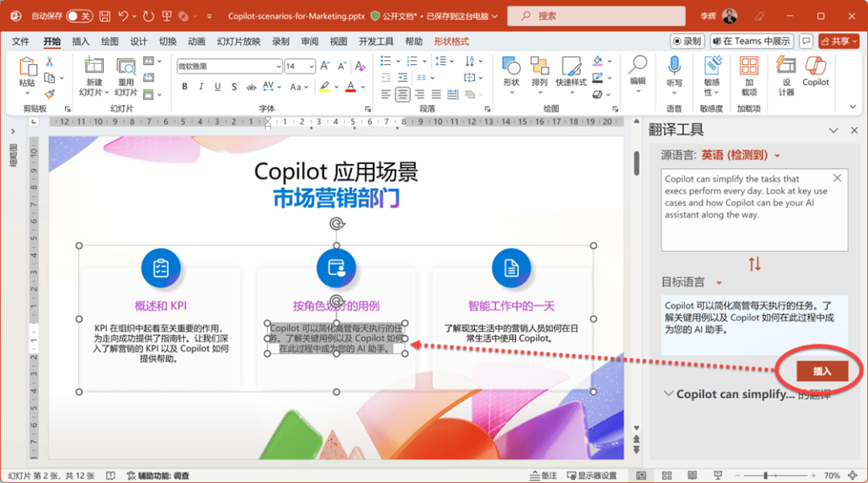This screenshot has height=483, width=868.
Task: Open the bullets list dropdown arrow
Action: [398, 61]
